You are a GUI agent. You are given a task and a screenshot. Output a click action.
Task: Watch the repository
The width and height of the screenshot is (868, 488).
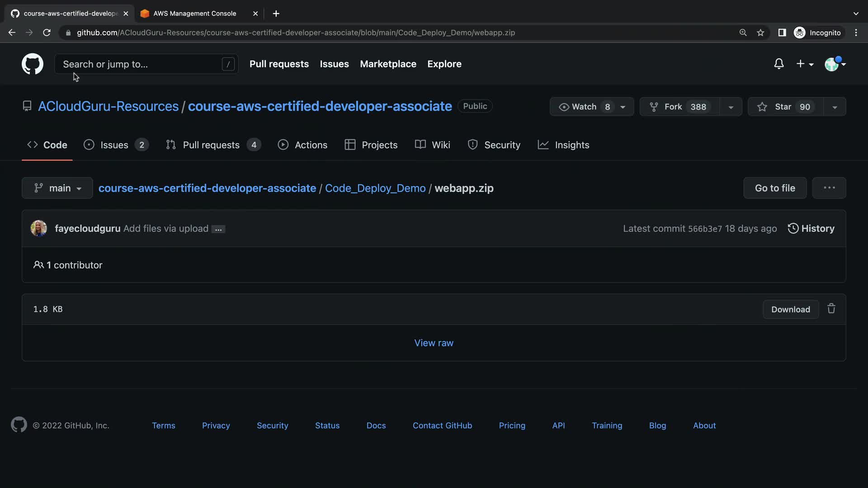coord(583,107)
